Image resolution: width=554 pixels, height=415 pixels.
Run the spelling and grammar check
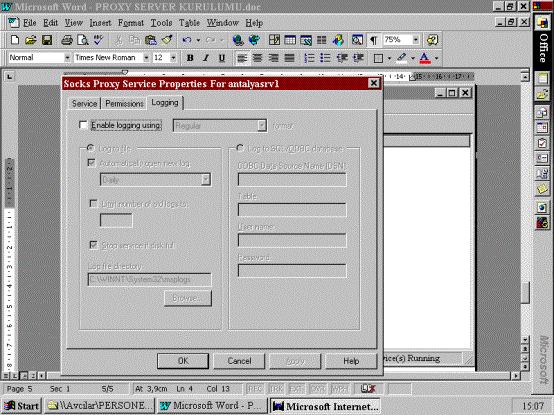tap(98, 40)
